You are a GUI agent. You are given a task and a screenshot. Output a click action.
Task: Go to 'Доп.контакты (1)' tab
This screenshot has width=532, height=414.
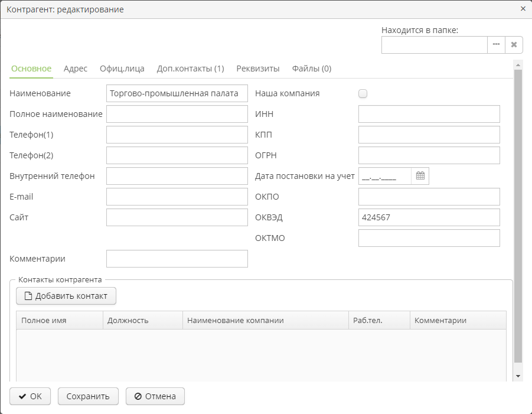click(x=190, y=69)
